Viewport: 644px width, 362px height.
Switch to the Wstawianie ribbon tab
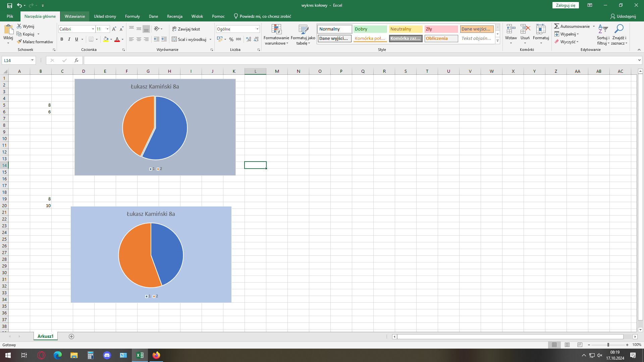(74, 16)
